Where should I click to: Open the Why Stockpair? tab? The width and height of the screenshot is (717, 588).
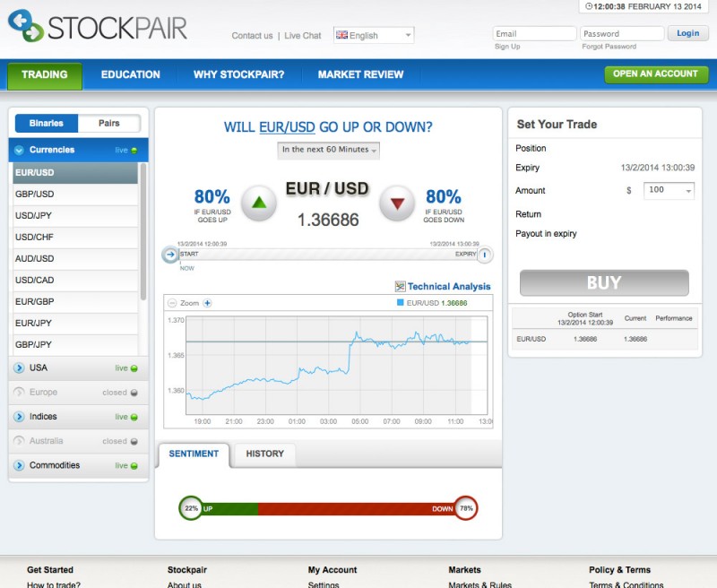click(238, 74)
